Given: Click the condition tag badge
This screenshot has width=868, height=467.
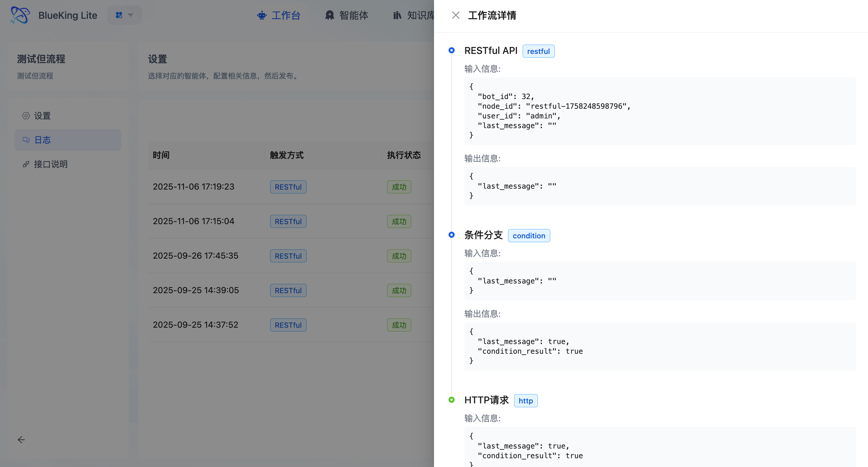Looking at the screenshot, I should [529, 236].
